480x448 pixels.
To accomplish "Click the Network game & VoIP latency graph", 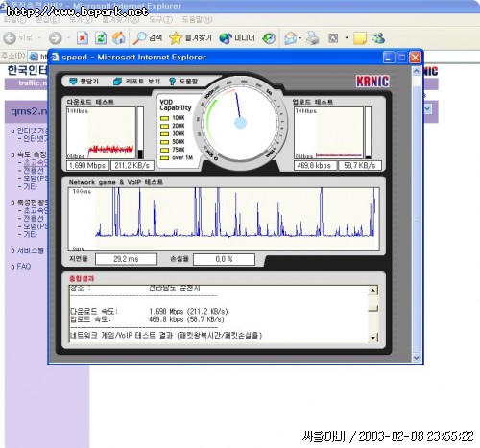I will (224, 219).
